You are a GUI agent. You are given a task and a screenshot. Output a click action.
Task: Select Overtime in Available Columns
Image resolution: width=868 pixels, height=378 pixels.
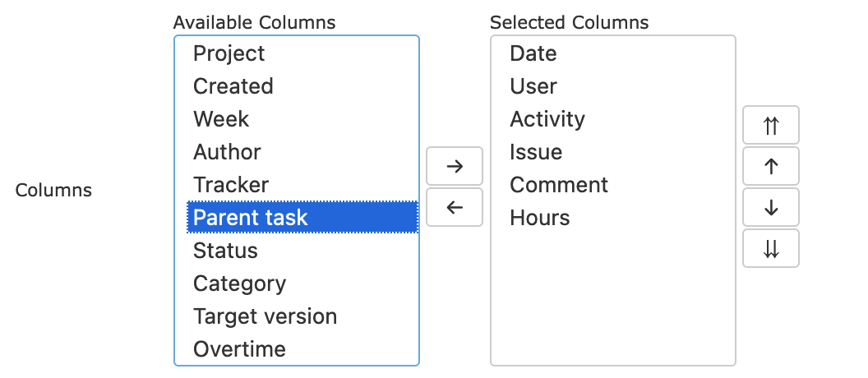(302, 348)
